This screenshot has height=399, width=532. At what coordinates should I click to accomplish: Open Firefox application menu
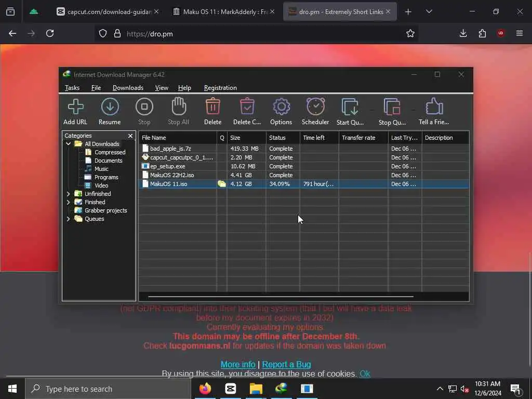520,33
